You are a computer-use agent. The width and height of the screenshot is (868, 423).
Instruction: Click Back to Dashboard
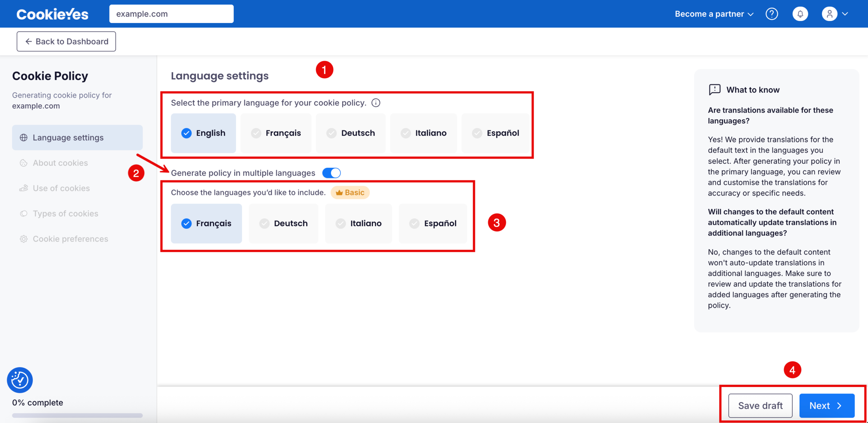point(66,41)
